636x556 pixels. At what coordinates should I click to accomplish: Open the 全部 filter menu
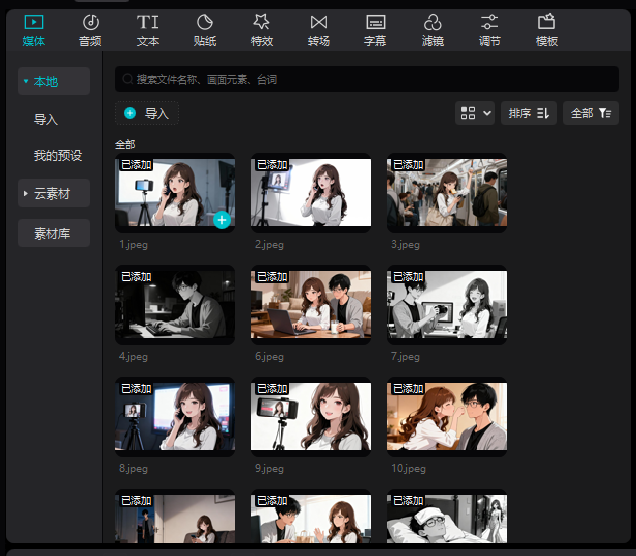(x=590, y=113)
